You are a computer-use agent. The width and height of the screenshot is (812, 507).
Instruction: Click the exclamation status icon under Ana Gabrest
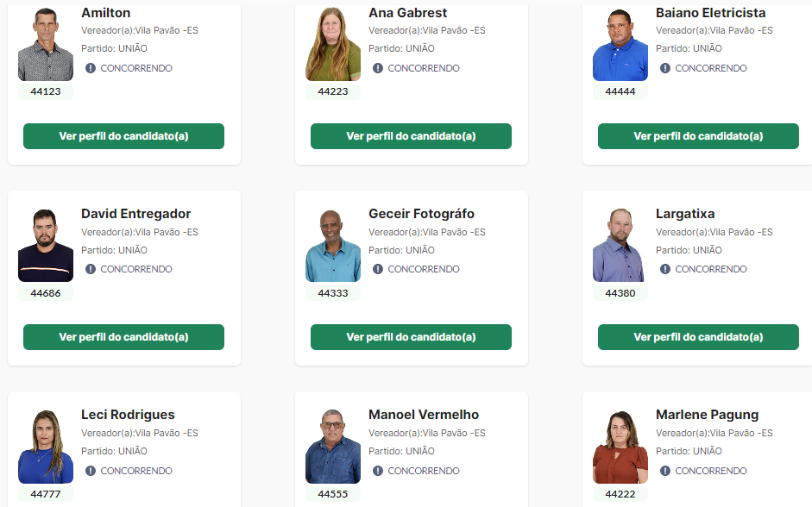378,68
